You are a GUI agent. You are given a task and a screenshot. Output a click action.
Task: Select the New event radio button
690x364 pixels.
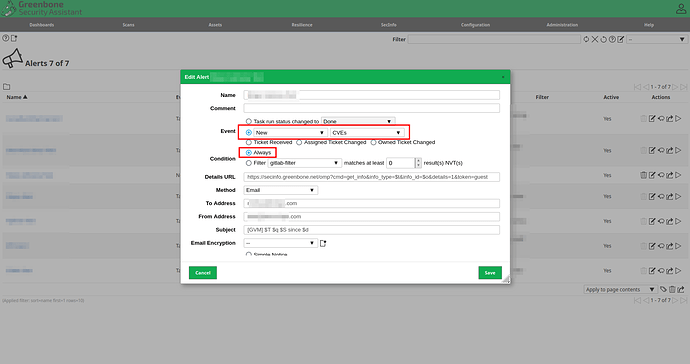tap(249, 132)
